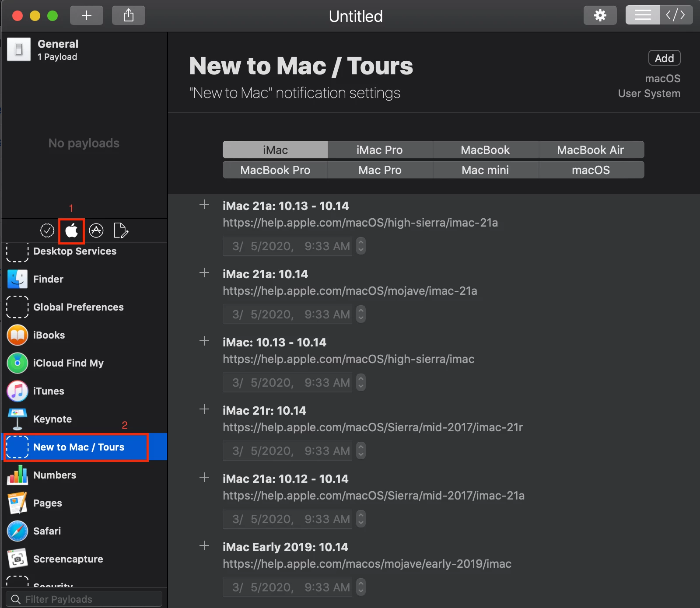Select the Safari payload icon
Viewport: 700px width, 608px height.
pyautogui.click(x=17, y=531)
